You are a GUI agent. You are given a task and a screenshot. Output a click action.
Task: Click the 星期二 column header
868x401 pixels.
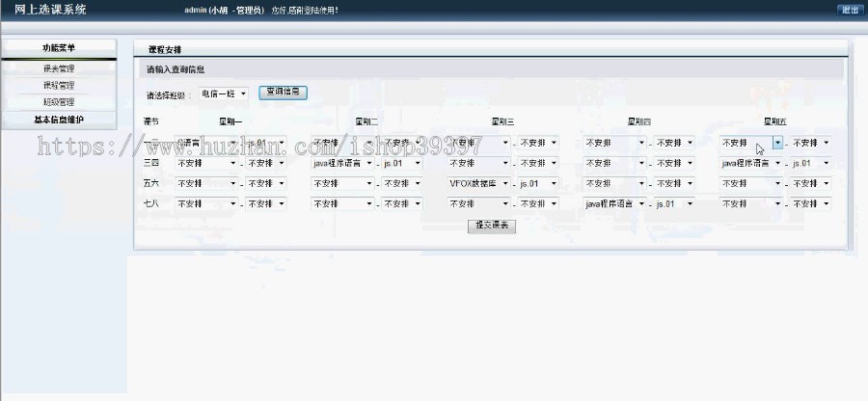pyautogui.click(x=366, y=121)
